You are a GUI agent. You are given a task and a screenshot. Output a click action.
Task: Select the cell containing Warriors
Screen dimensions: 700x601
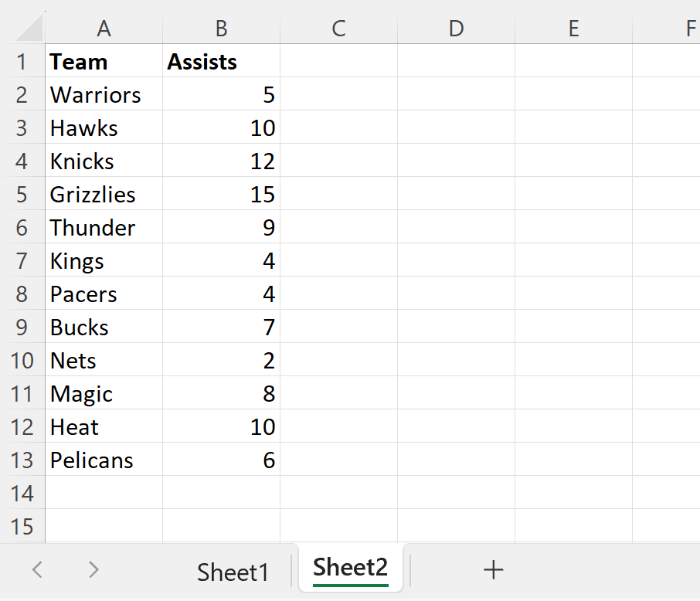click(x=104, y=94)
